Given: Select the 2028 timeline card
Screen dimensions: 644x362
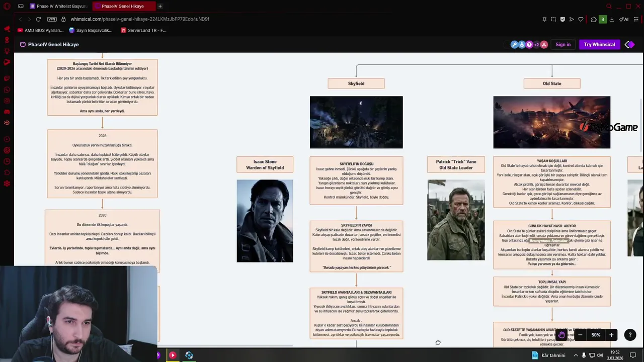Looking at the screenshot, I should 102,163.
